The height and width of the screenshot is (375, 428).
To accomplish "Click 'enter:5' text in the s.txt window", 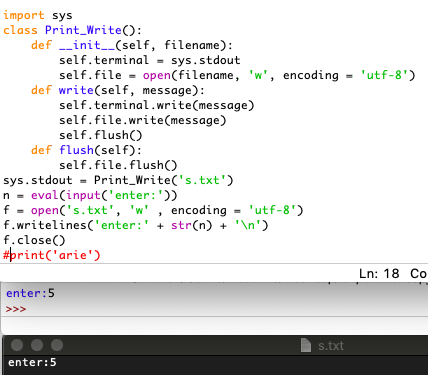I will [x=32, y=362].
